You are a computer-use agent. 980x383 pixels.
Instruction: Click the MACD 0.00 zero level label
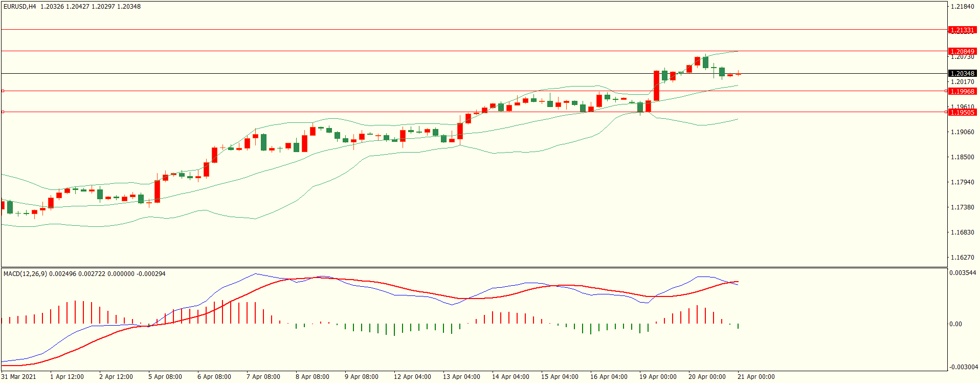(x=955, y=324)
